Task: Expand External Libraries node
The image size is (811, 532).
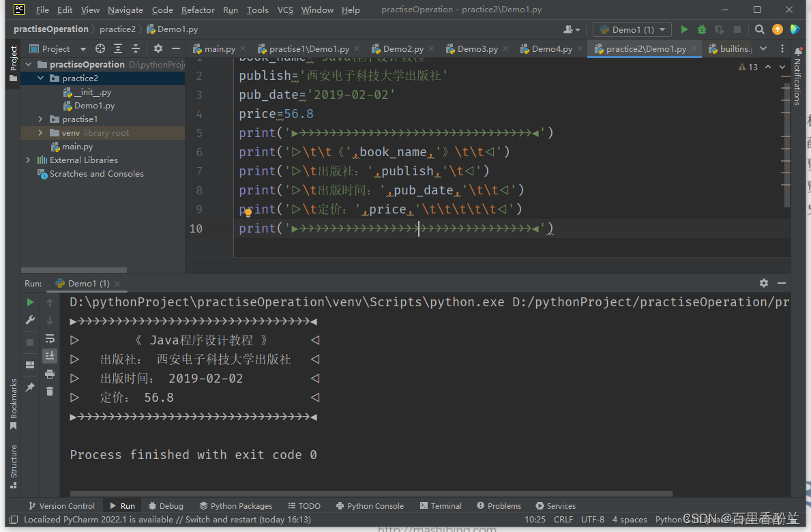Action: (29, 160)
